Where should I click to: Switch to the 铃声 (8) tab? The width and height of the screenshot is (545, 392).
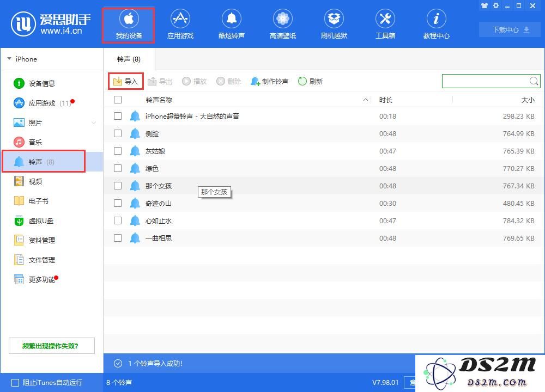[x=129, y=59]
